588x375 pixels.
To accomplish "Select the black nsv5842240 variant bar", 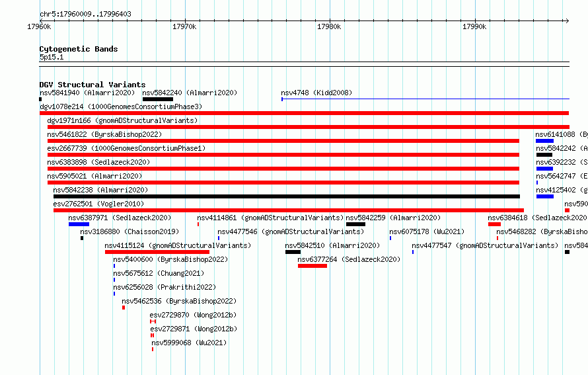I will click(x=158, y=99).
